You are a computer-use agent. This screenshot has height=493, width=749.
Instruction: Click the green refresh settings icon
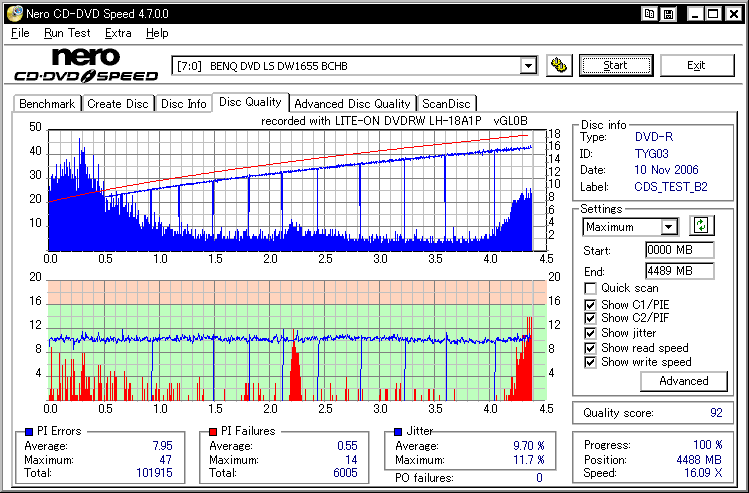pos(701,225)
